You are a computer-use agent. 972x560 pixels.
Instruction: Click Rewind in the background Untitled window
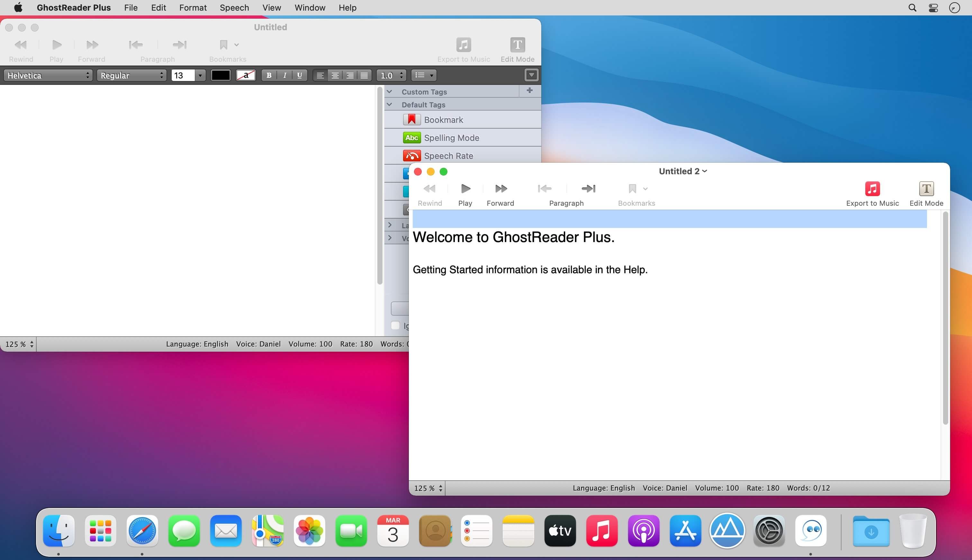click(21, 45)
